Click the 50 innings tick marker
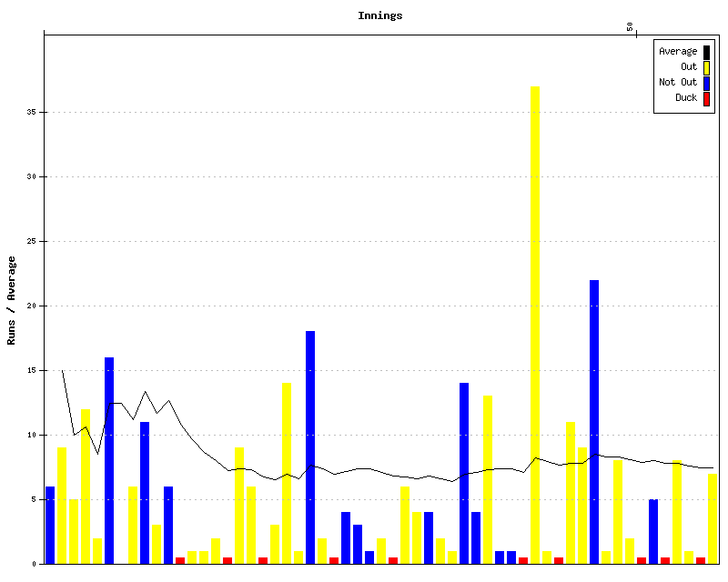 pos(630,27)
